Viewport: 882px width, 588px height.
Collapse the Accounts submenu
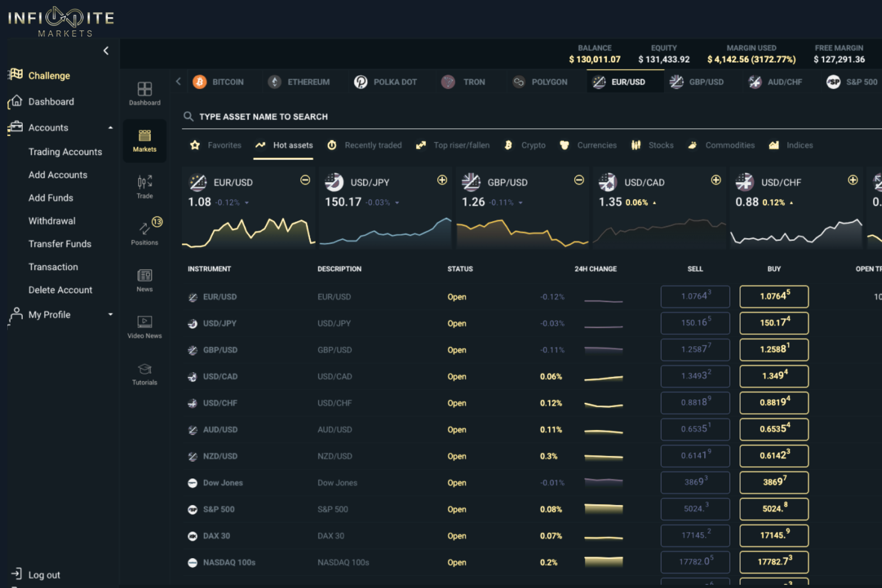111,127
